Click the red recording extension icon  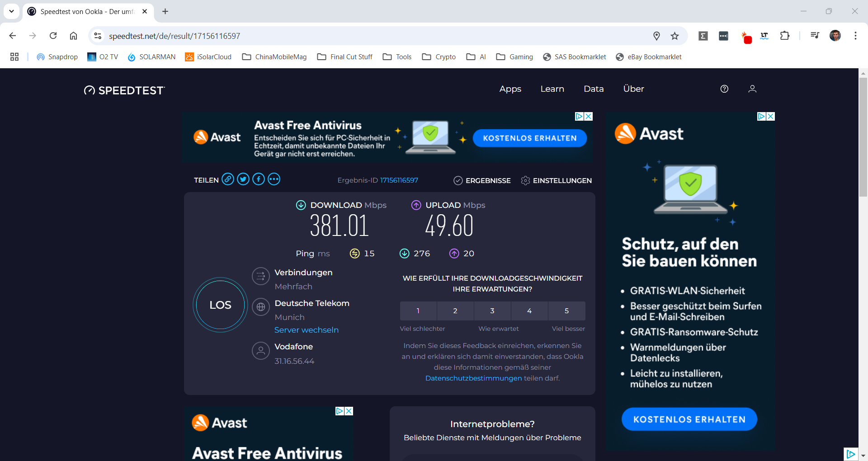pyautogui.click(x=746, y=37)
